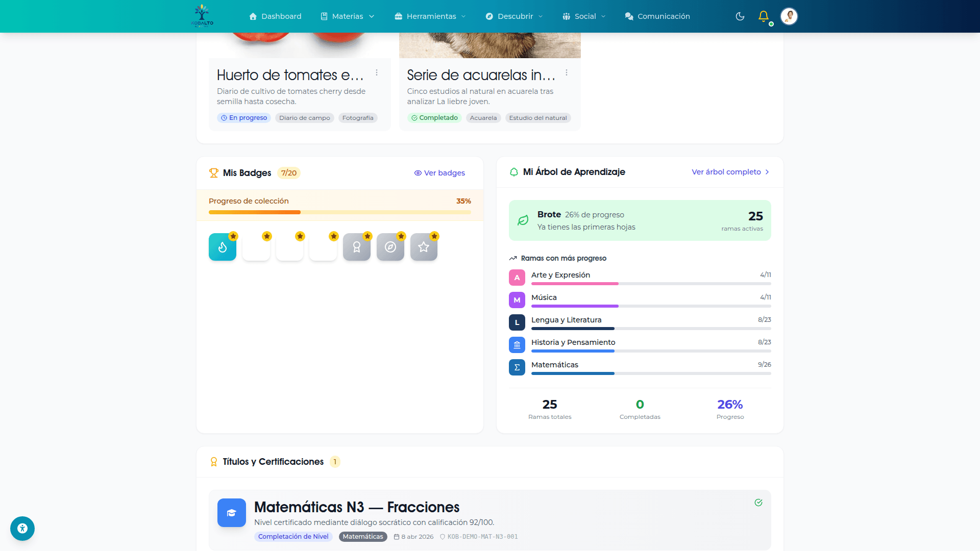Click the Ramas con más progreso trend icon
This screenshot has height=551, width=980.
pos(513,258)
